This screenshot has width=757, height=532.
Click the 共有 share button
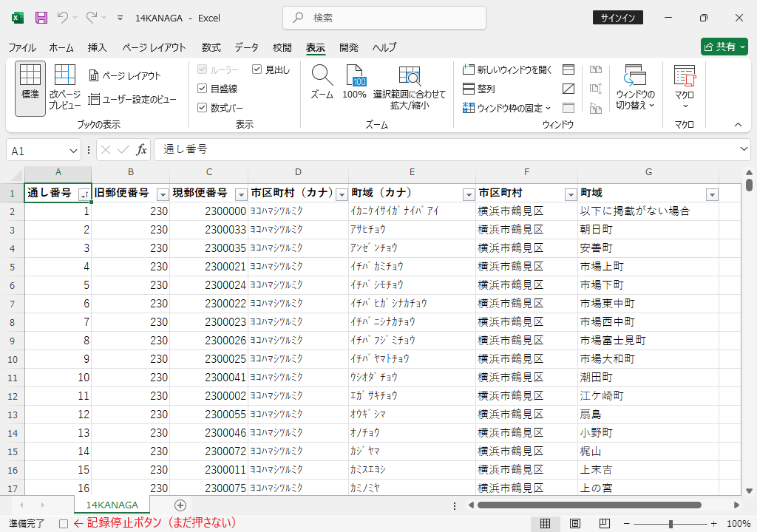[724, 47]
